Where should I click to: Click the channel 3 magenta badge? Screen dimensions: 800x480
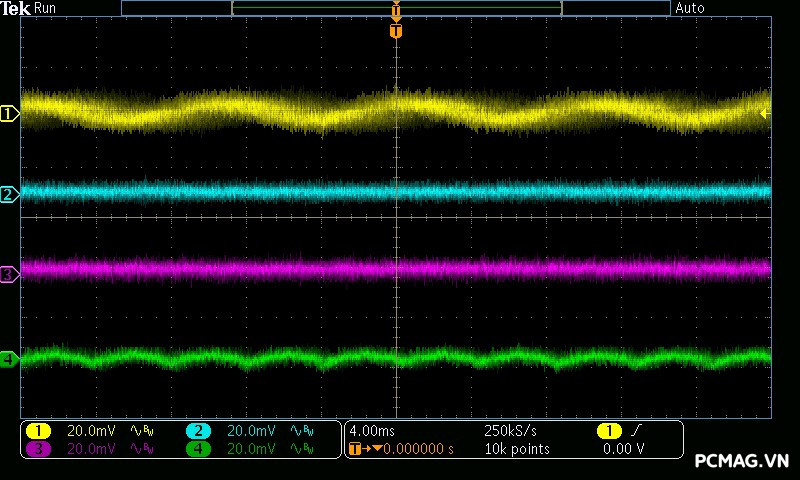pyautogui.click(x=38, y=449)
